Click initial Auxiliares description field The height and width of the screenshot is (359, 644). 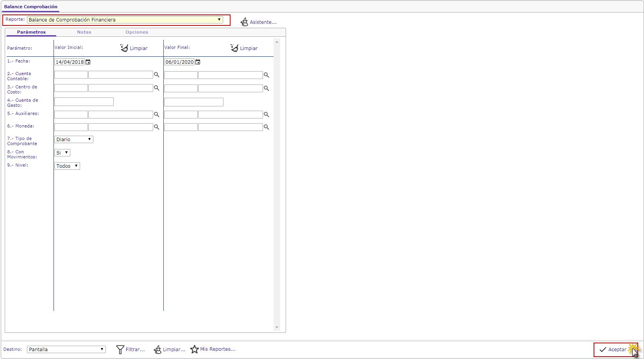121,115
